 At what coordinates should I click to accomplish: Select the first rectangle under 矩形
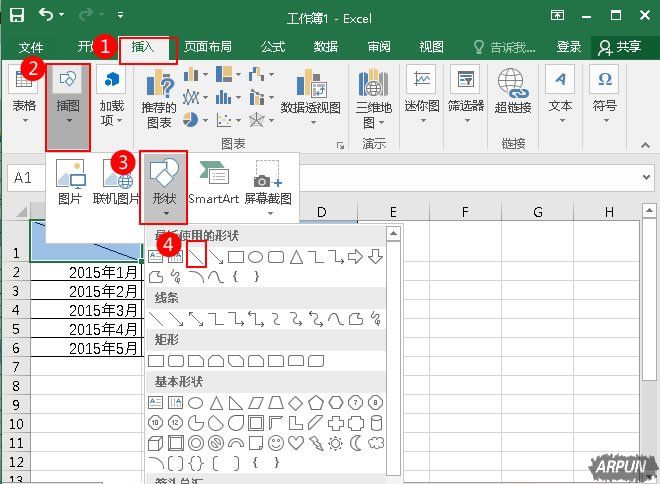pyautogui.click(x=157, y=361)
